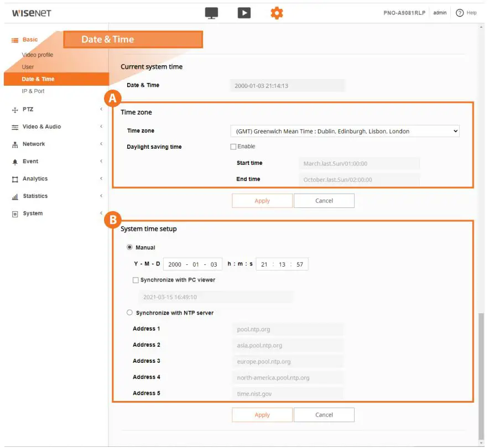Click the Wisenet logo

[32, 13]
